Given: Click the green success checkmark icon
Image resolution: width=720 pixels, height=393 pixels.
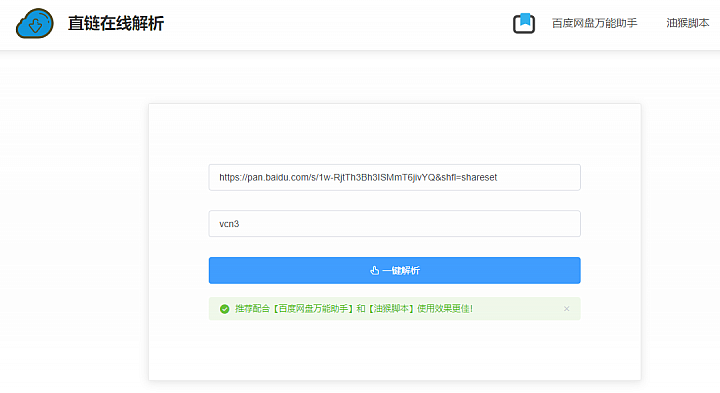Looking at the screenshot, I should [x=225, y=309].
